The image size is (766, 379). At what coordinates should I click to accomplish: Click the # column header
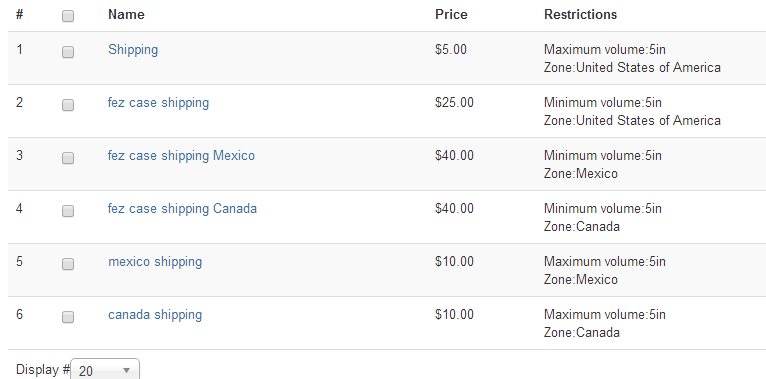[20, 15]
